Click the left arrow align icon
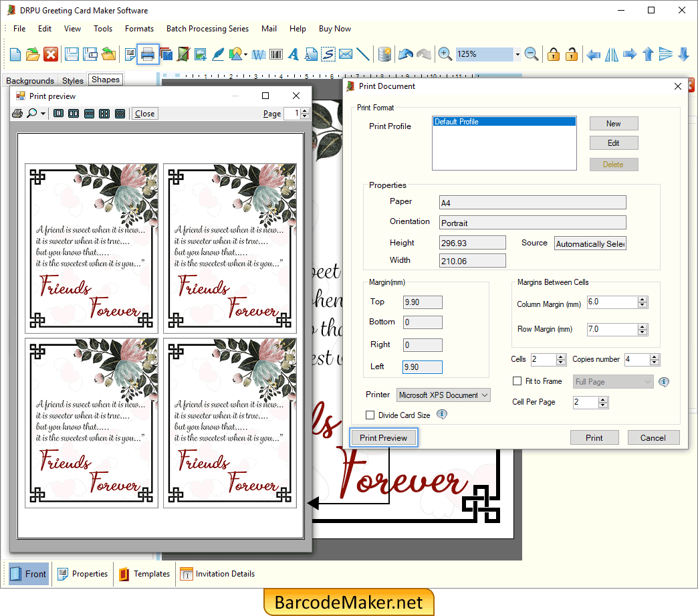Image resolution: width=698 pixels, height=616 pixels. [x=593, y=55]
